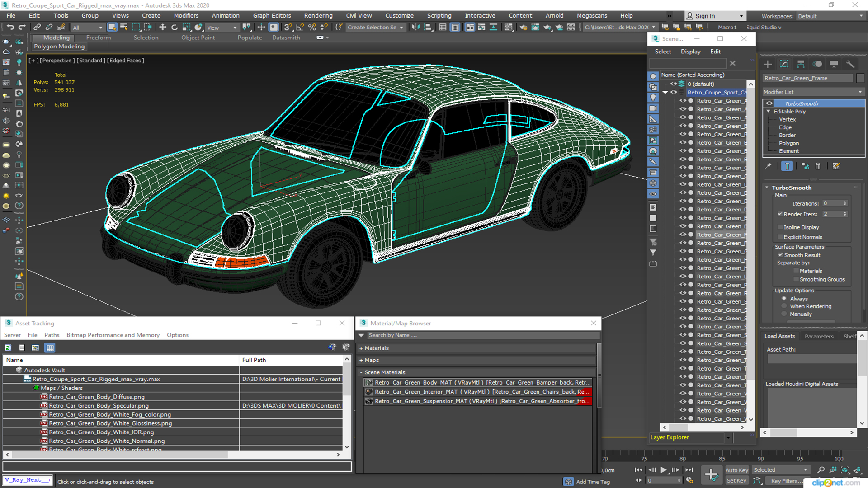
Task: Open the key mode Selected dropdown
Action: tap(780, 470)
